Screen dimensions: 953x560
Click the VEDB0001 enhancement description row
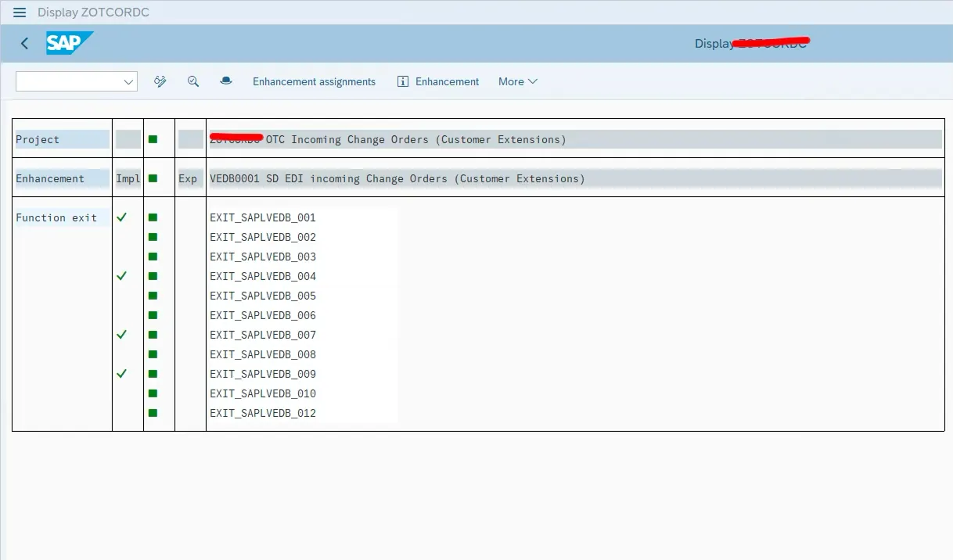pyautogui.click(x=397, y=178)
